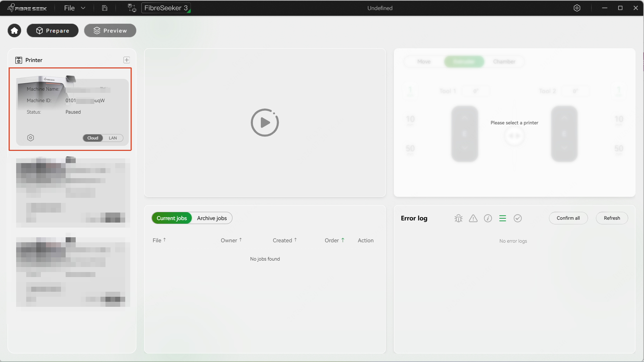Screen dimensions: 644x362
Task: Open the File dropdown menu
Action: (x=75, y=8)
